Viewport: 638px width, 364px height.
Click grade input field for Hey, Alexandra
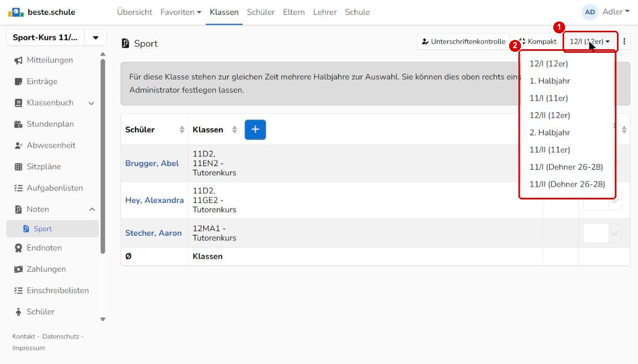point(596,200)
